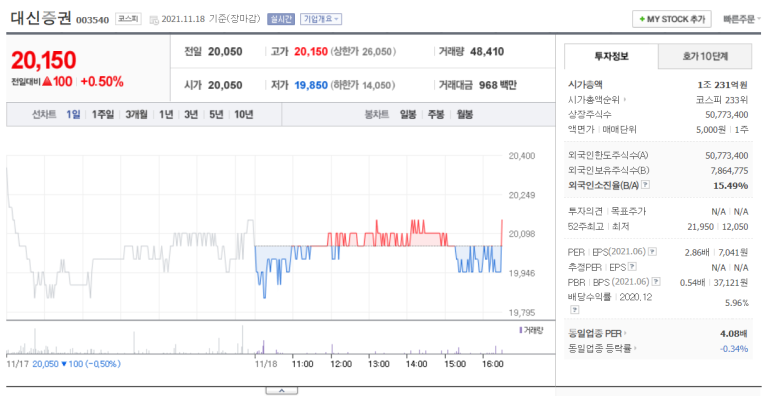Select 3년 line chart period

click(191, 114)
